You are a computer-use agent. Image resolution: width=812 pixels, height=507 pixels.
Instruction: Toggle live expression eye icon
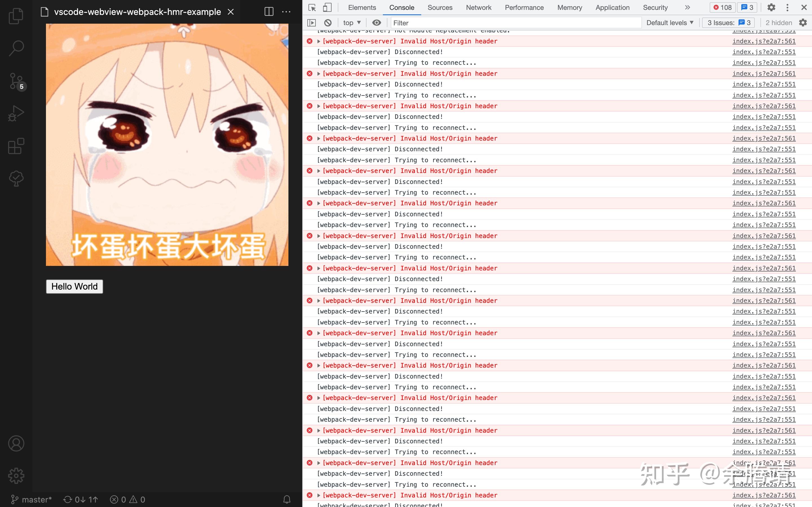tap(376, 23)
